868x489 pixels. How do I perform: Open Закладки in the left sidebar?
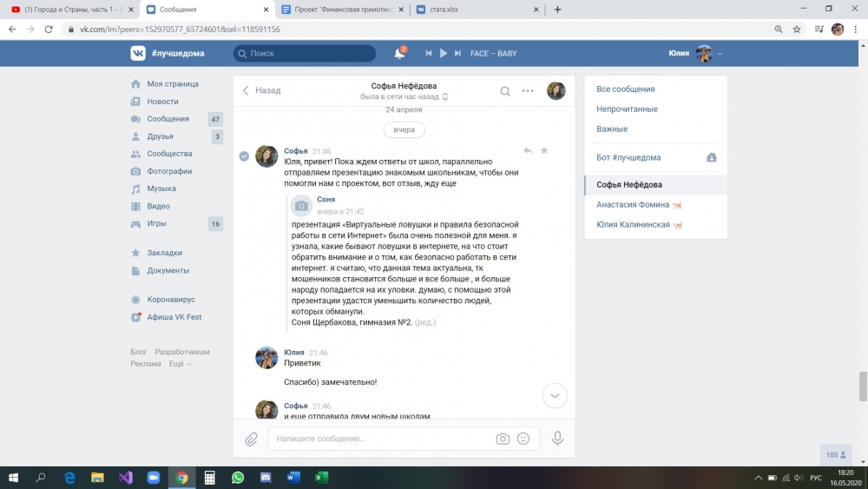164,253
